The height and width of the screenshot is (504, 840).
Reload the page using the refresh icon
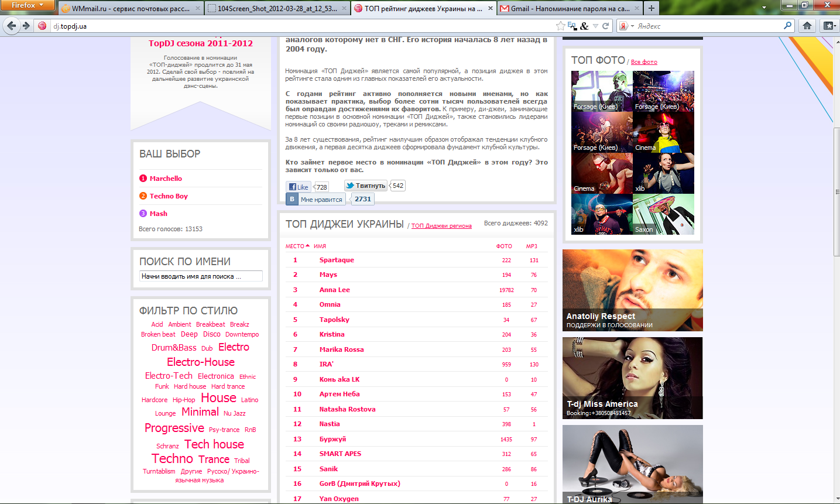pos(606,26)
